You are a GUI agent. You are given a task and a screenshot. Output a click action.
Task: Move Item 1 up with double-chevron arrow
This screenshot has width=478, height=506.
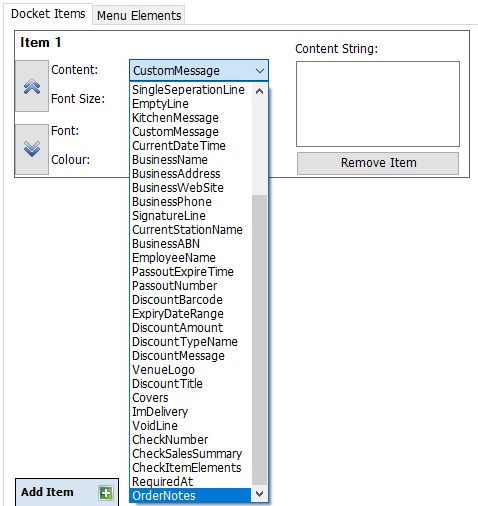(32, 86)
